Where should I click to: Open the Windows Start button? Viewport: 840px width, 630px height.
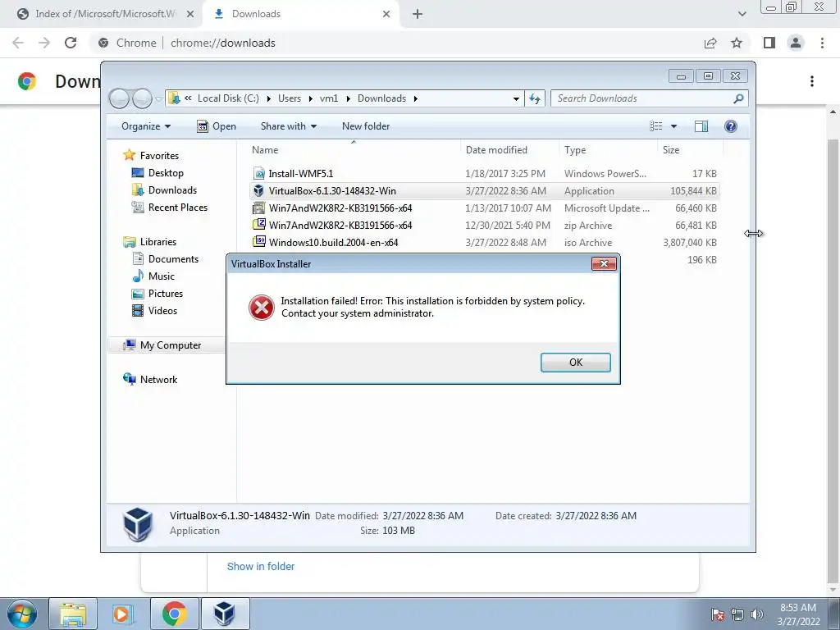pos(21,614)
